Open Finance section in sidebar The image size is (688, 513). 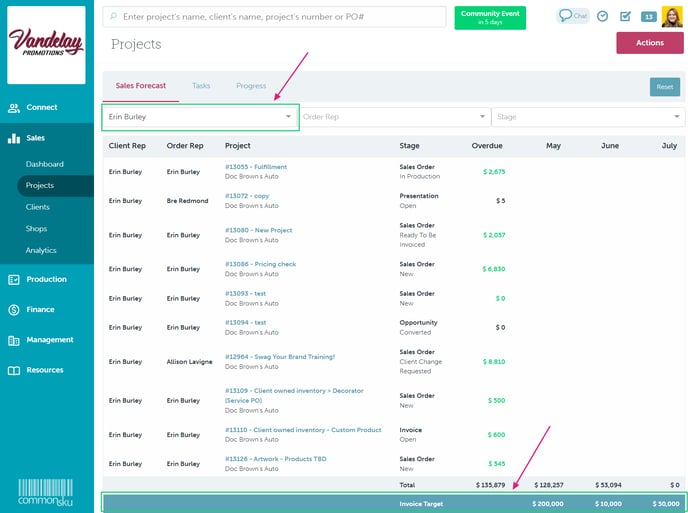[x=42, y=310]
